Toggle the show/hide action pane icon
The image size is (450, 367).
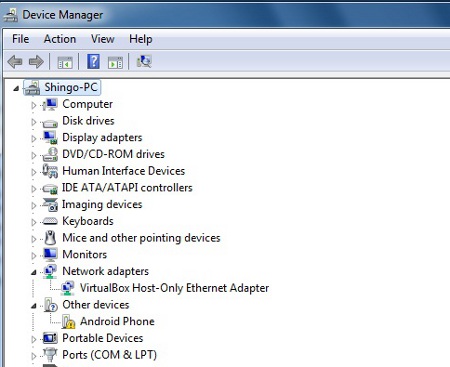115,62
